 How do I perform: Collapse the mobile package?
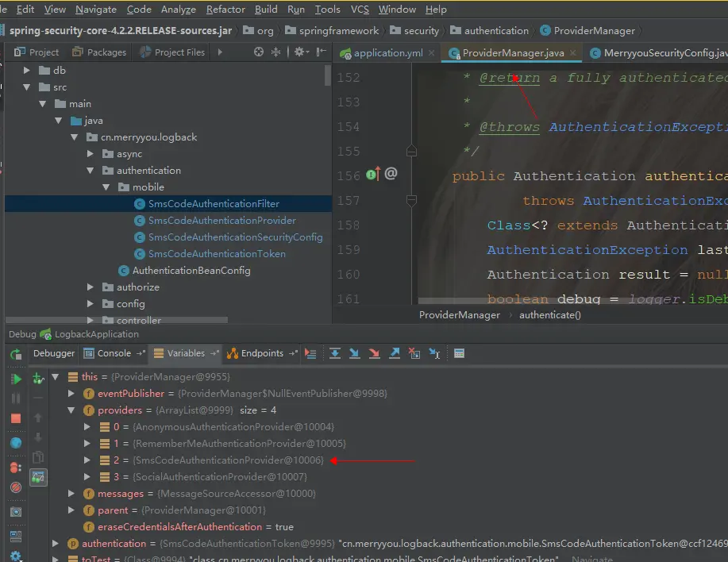tap(106, 187)
